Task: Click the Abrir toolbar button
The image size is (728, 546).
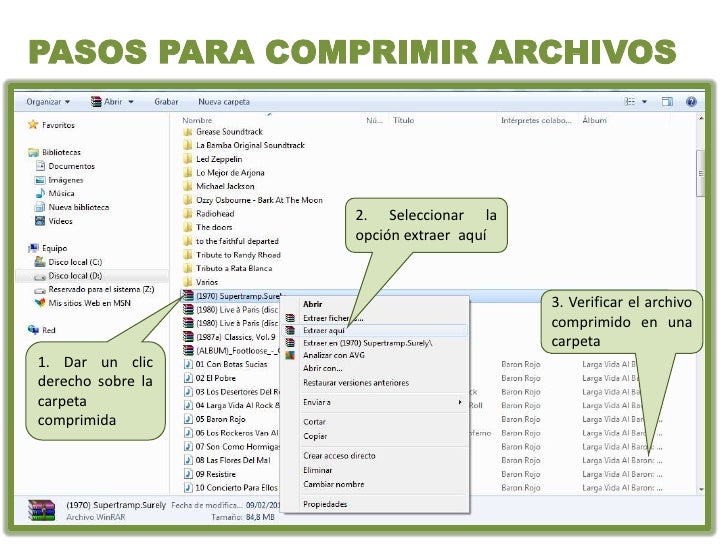Action: point(108,102)
